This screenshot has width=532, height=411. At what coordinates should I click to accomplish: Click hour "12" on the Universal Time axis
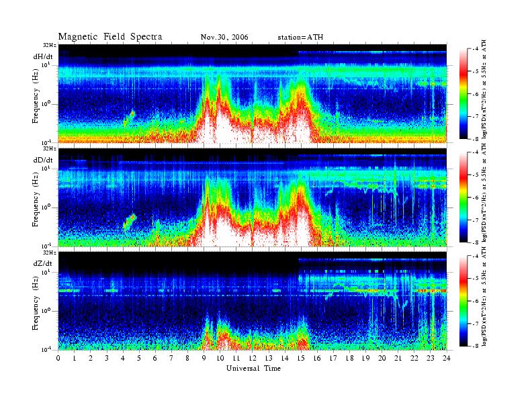[253, 358]
